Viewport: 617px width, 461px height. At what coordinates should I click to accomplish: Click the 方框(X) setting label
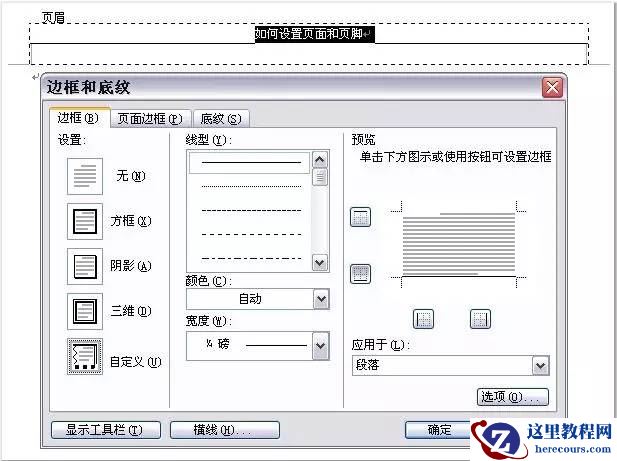tap(131, 221)
